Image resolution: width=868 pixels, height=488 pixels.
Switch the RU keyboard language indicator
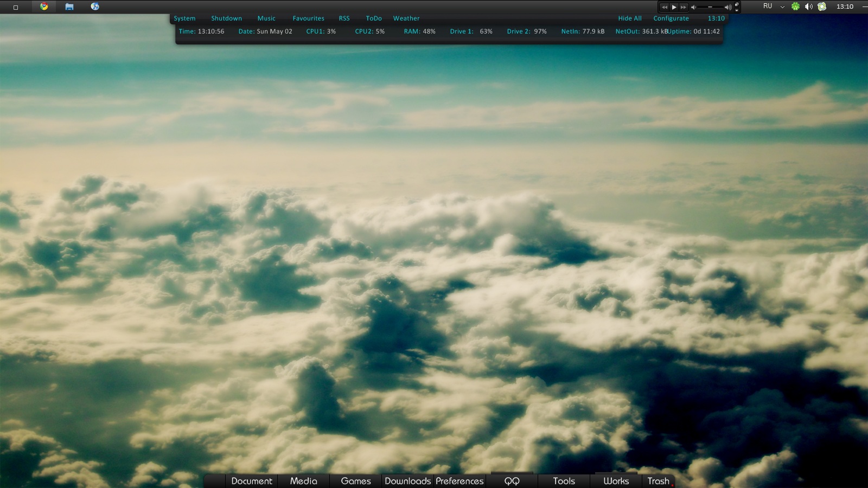[x=768, y=6]
